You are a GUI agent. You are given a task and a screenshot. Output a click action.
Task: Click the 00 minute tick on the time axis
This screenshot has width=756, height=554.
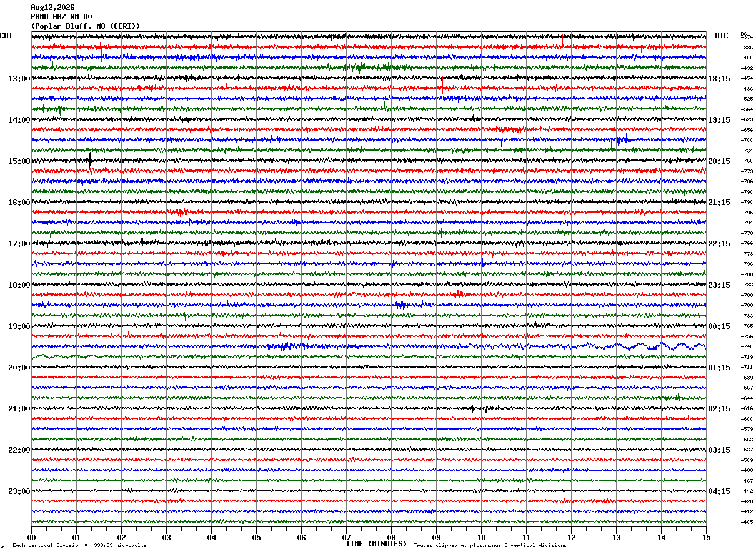coord(31,537)
